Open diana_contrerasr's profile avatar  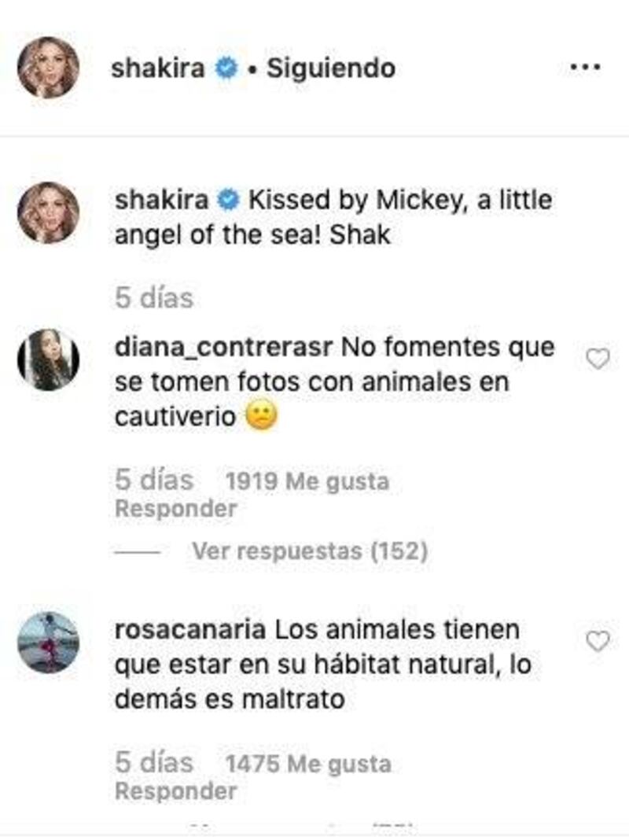(x=49, y=359)
